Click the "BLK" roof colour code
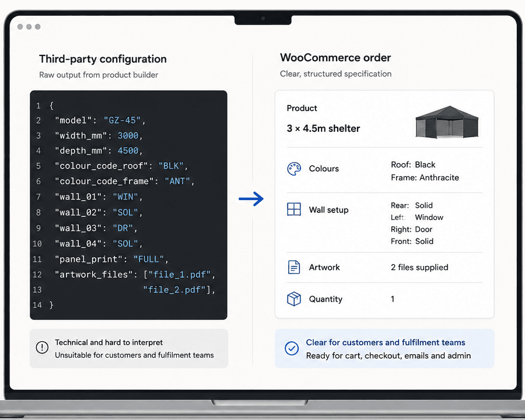 [x=171, y=166]
